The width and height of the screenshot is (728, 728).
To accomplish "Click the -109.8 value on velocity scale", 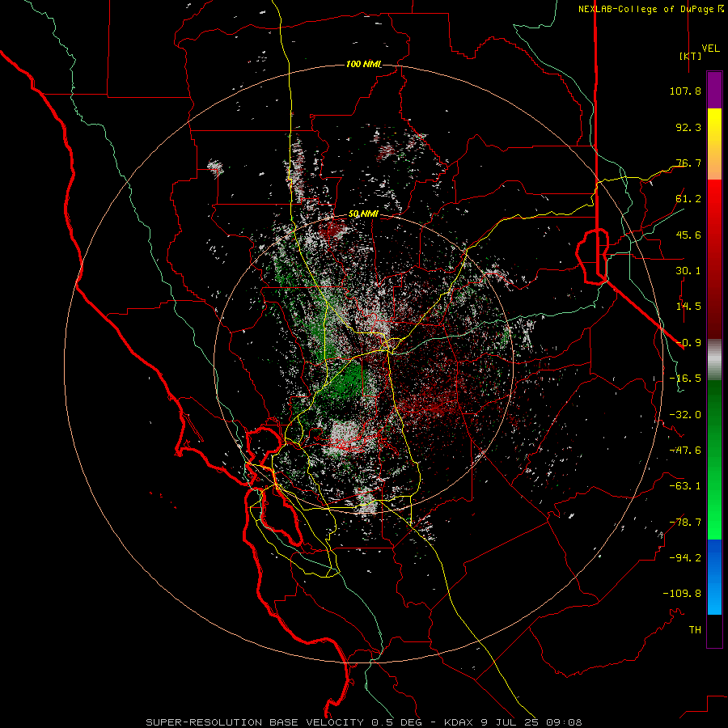I will (x=682, y=594).
